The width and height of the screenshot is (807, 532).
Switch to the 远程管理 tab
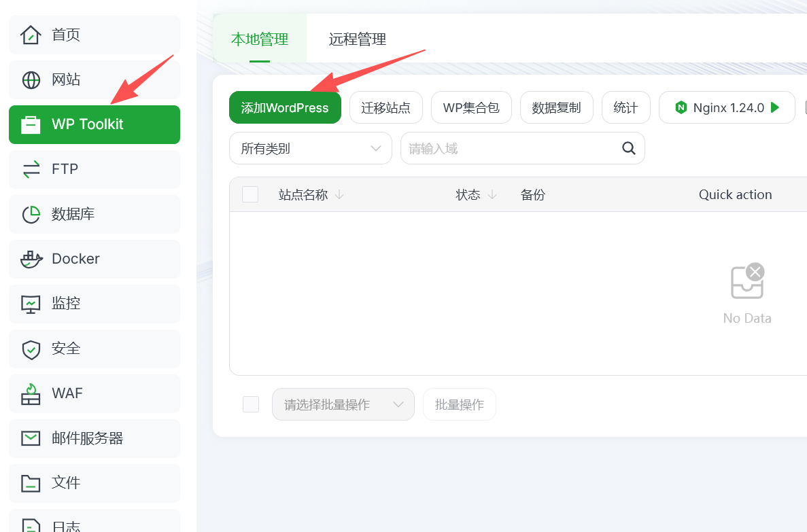357,39
